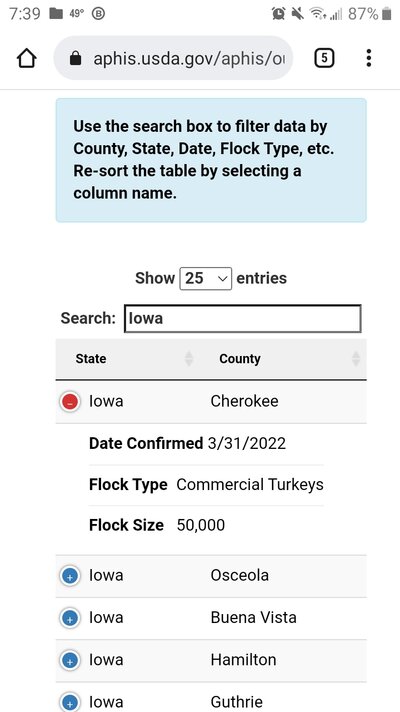This screenshot has width=400, height=712.
Task: Tap the alarm icon in status bar
Action: [278, 14]
